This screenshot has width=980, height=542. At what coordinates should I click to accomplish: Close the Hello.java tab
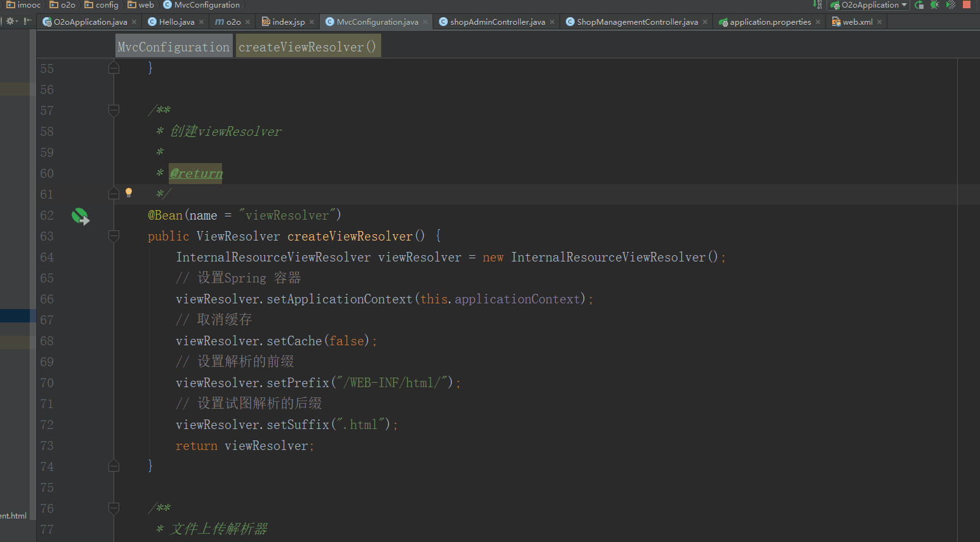coord(202,22)
